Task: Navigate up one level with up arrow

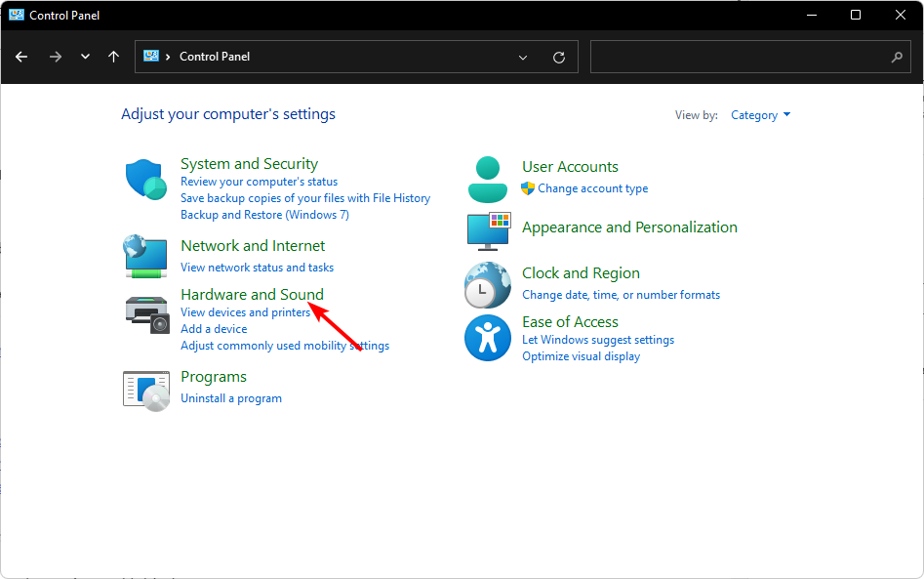Action: (114, 57)
